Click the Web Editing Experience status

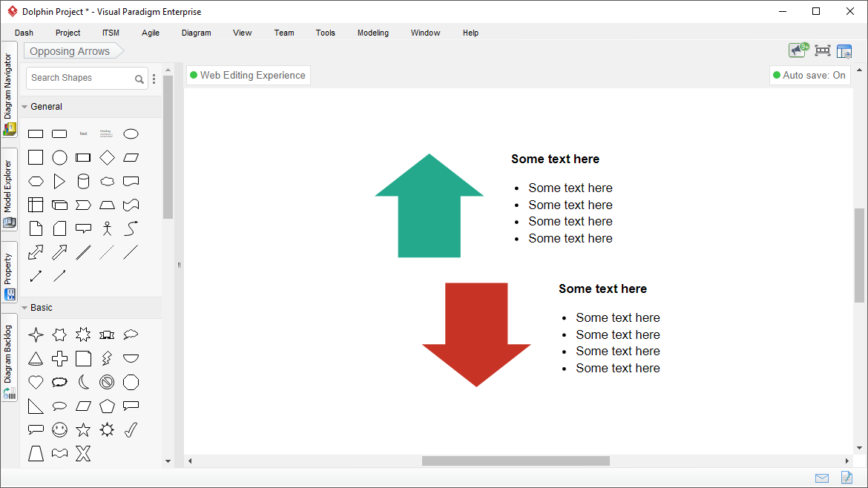(x=248, y=75)
